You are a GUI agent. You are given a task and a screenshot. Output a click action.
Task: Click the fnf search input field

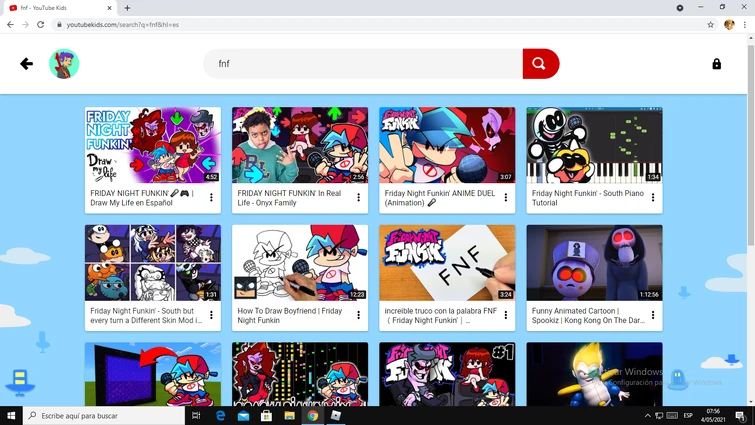click(364, 64)
